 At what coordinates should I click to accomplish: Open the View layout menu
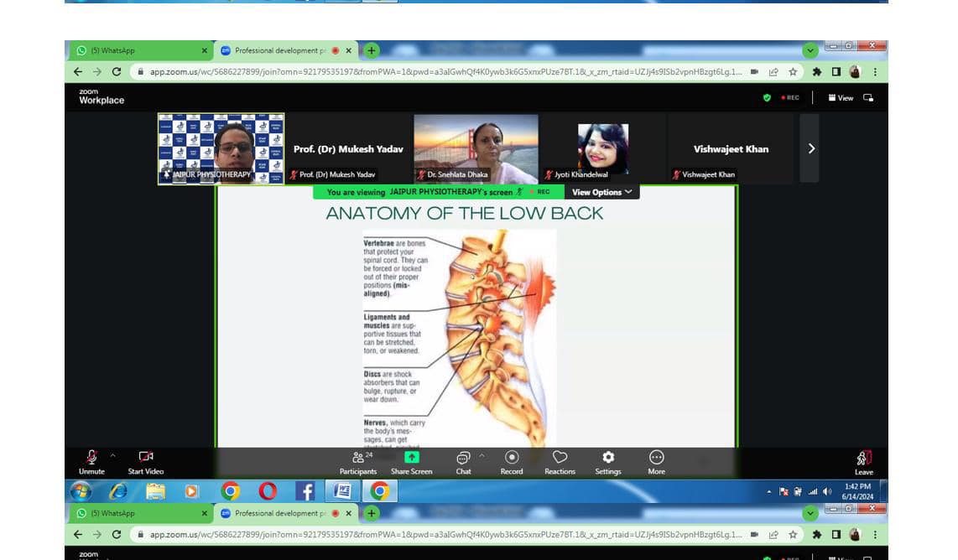(x=841, y=98)
